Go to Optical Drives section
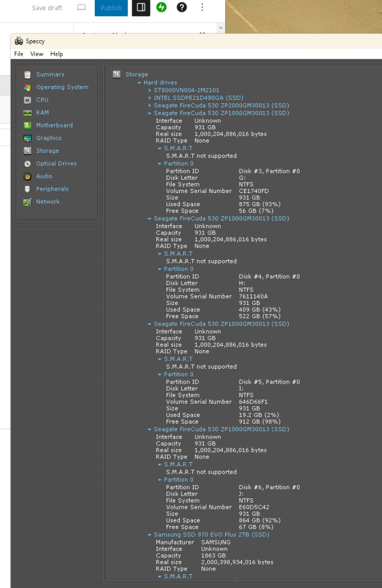Screen dimensions: 382x588 [56, 164]
